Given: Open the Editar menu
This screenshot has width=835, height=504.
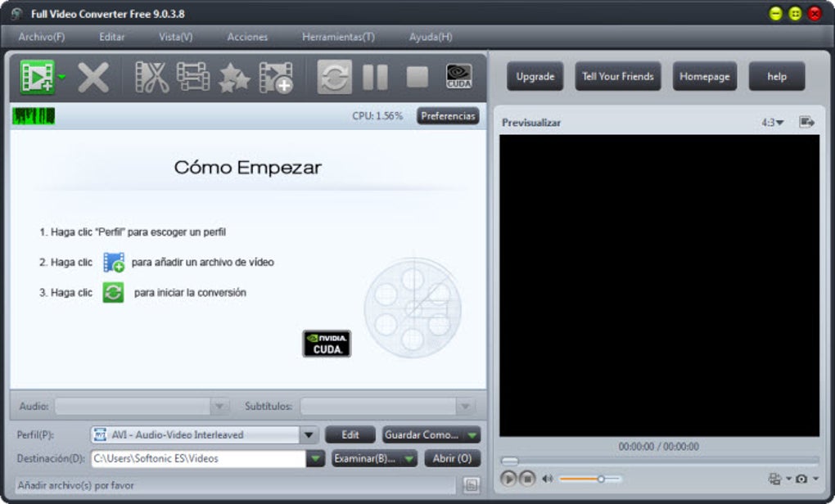Looking at the screenshot, I should (x=112, y=37).
